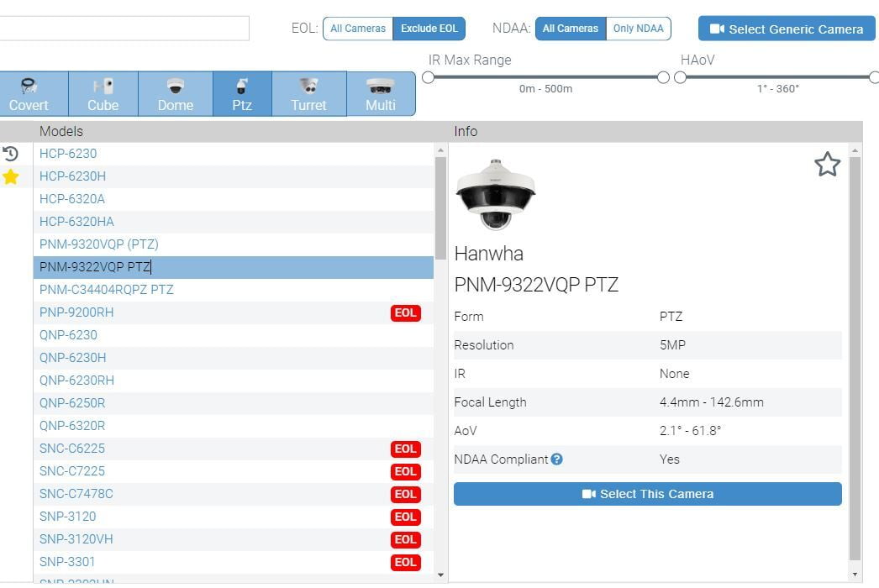Click the NDAA Compliant value Yes
This screenshot has height=588, width=879.
(670, 459)
